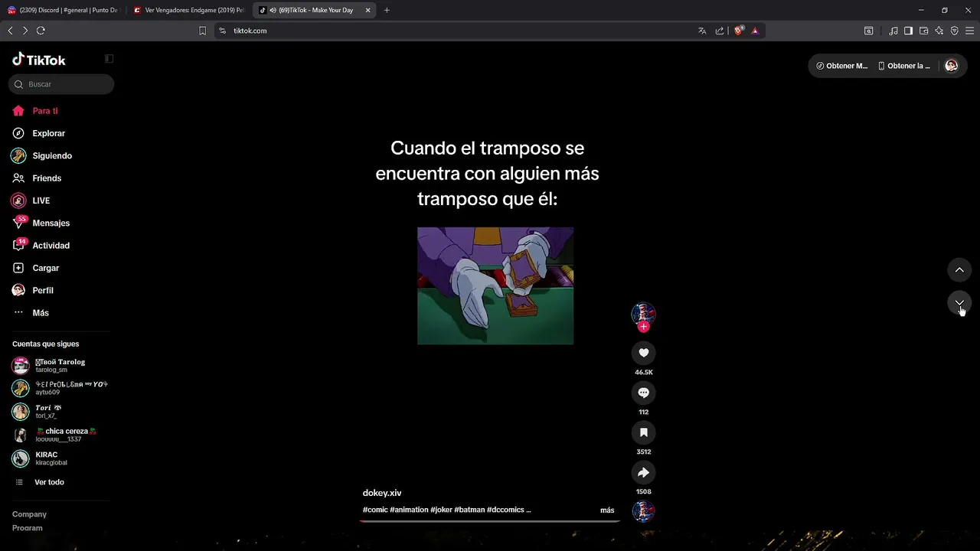Click the Joker cartoon video frame
Viewport: 980px width, 551px height.
click(495, 285)
